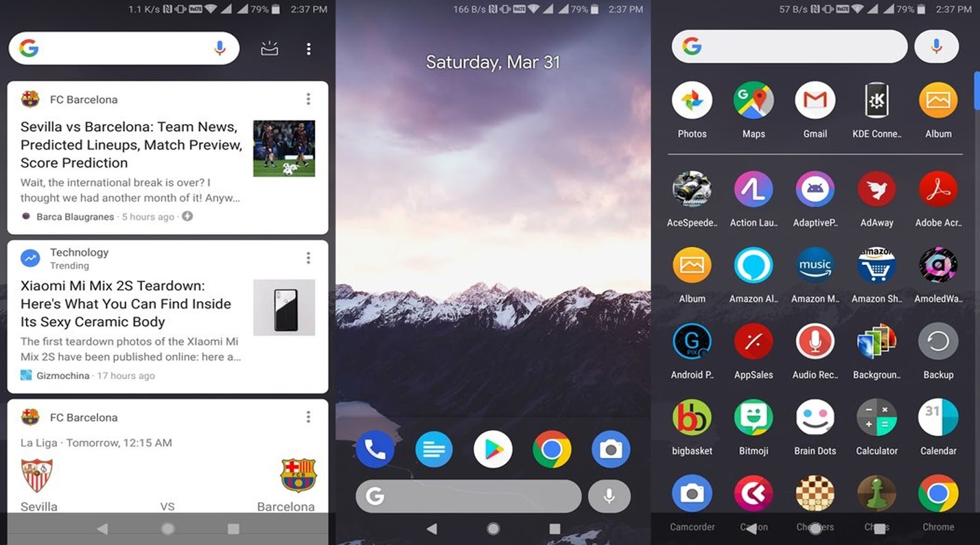Tap the back button on the feed screen

tap(102, 528)
